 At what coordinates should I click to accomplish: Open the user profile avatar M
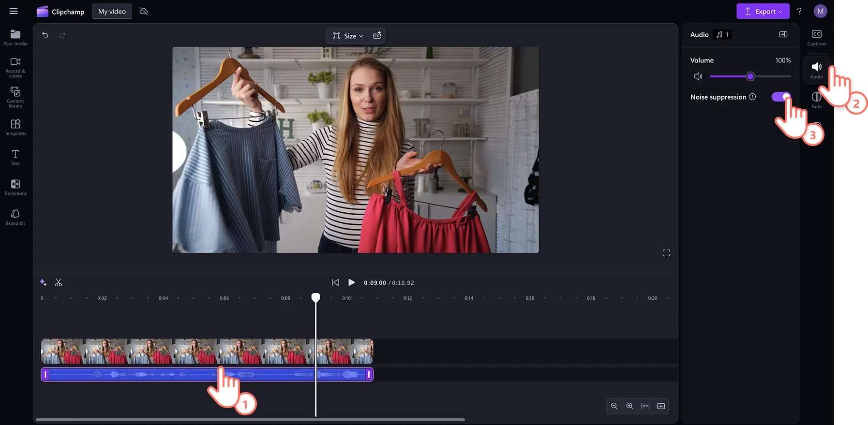coord(820,11)
